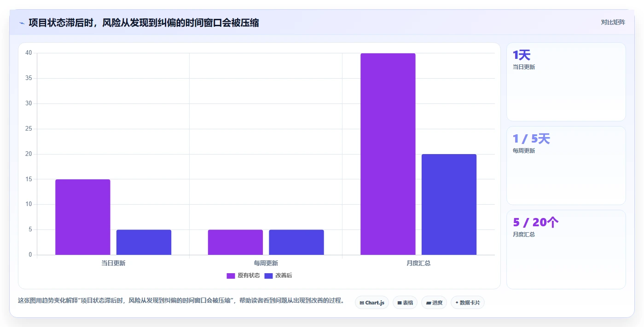
Task: Select the 1 / 5天 每周更新 data card
Action: pos(566,166)
